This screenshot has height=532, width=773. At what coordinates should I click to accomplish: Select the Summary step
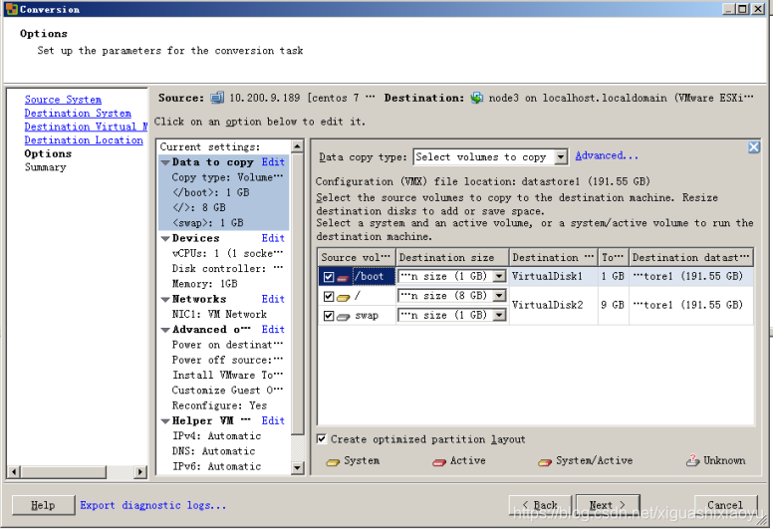click(x=46, y=167)
